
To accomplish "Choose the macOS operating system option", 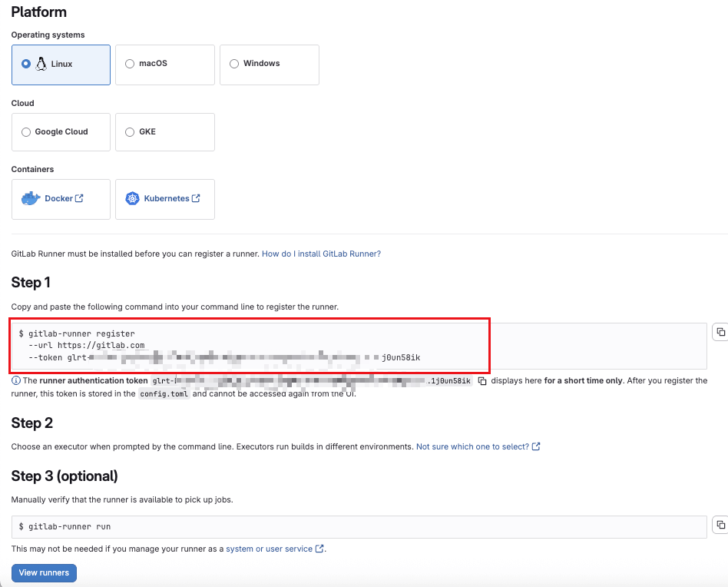I will [128, 64].
